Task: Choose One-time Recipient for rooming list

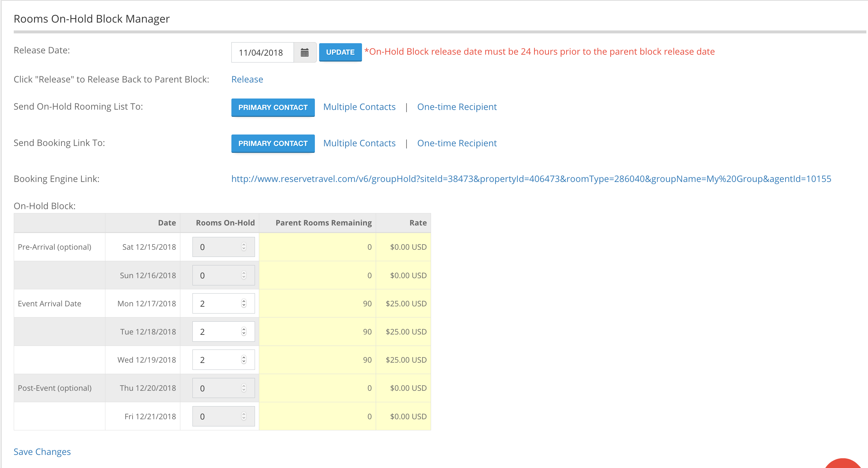Action: point(457,107)
